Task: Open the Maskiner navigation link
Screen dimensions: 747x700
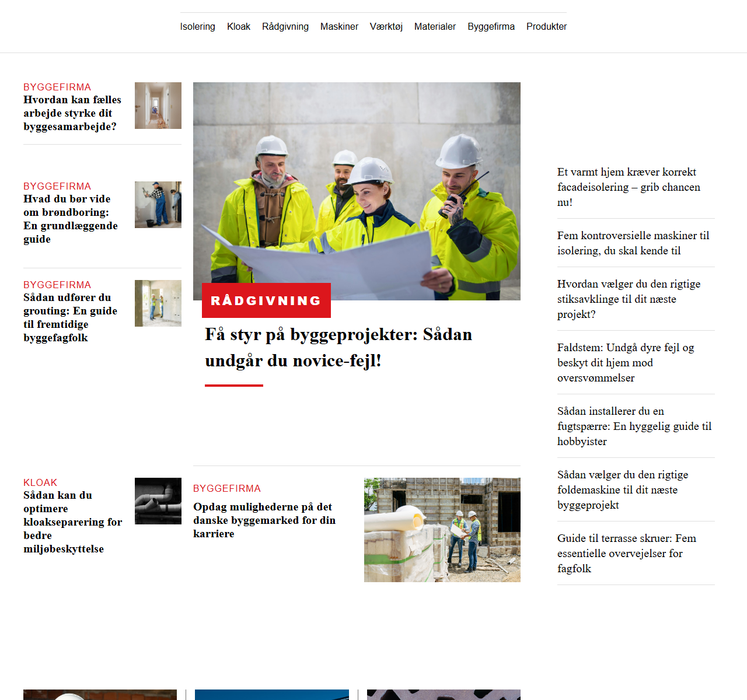Action: pyautogui.click(x=339, y=26)
